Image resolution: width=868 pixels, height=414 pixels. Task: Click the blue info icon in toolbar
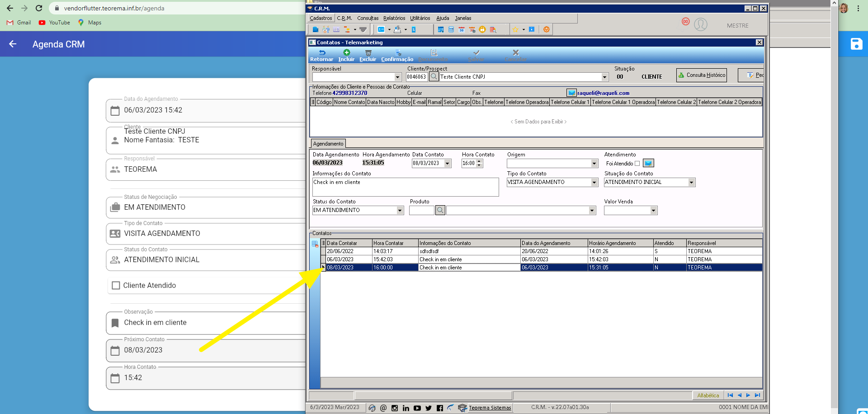pos(532,29)
